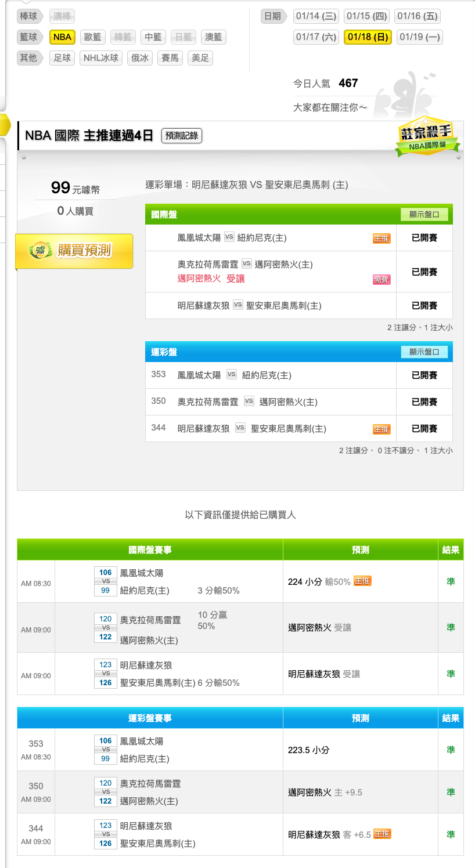Select the 美足 tab
The height and width of the screenshot is (868, 475).
pos(200,58)
